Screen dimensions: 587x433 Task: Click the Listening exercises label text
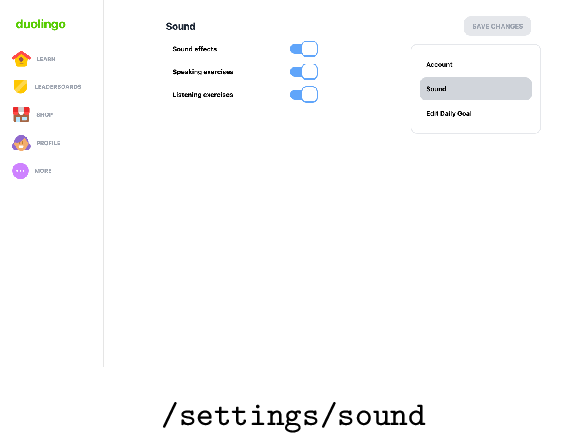pos(203,95)
